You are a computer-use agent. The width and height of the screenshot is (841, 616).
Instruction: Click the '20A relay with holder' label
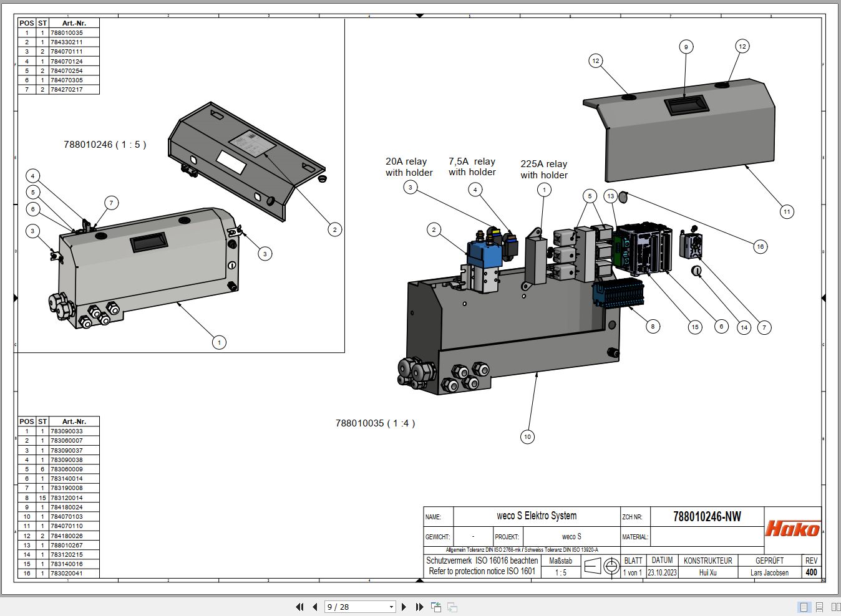pos(409,167)
